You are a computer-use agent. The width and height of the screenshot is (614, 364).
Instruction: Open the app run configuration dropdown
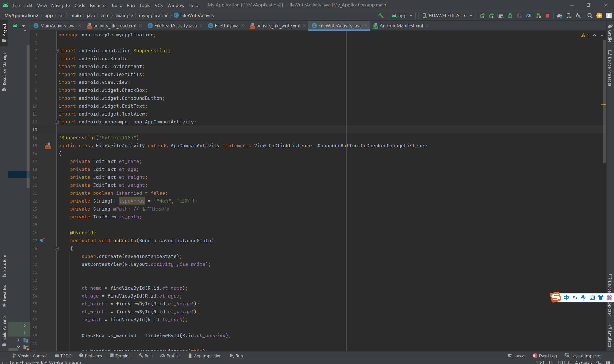tap(402, 15)
